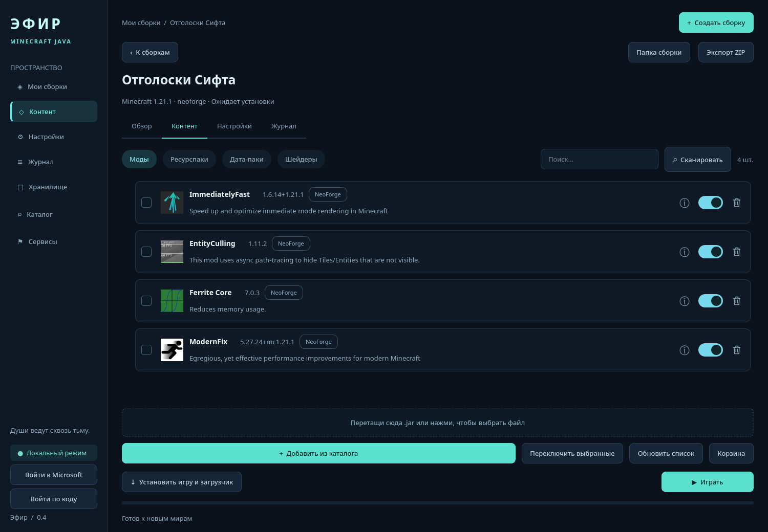Click the Сканировать button
Screen dimensions: 768x532
(x=698, y=160)
